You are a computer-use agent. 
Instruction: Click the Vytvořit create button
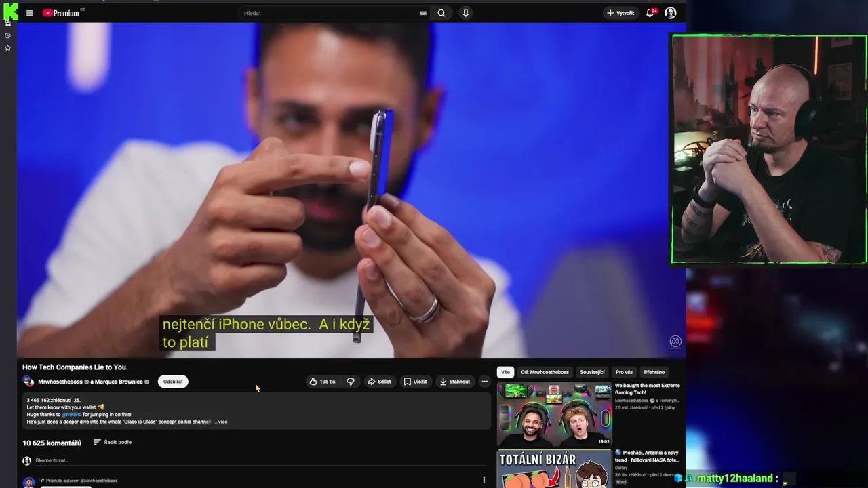[x=620, y=13]
